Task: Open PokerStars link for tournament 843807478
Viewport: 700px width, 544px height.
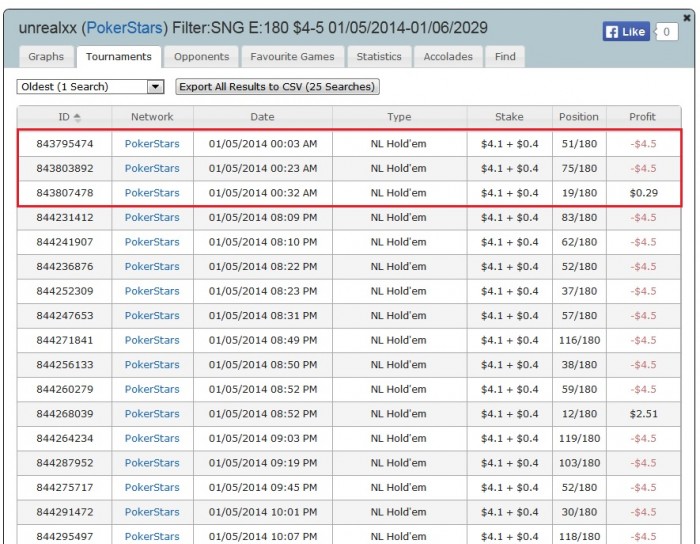Action: 152,193
